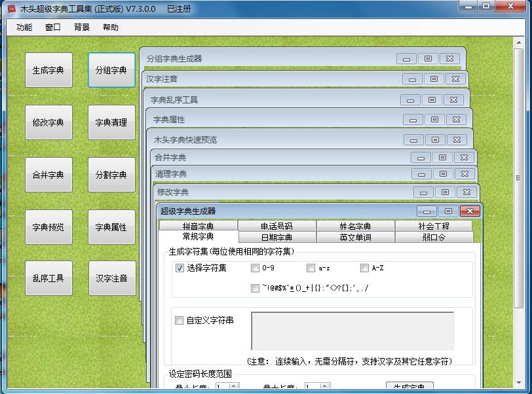
Task: Open the 窗口 menu
Action: click(53, 27)
